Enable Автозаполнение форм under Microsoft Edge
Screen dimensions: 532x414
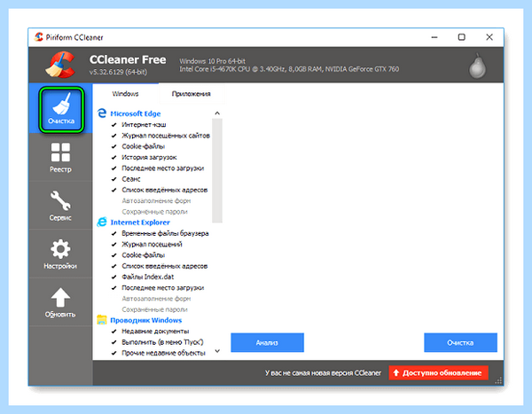[156, 201]
